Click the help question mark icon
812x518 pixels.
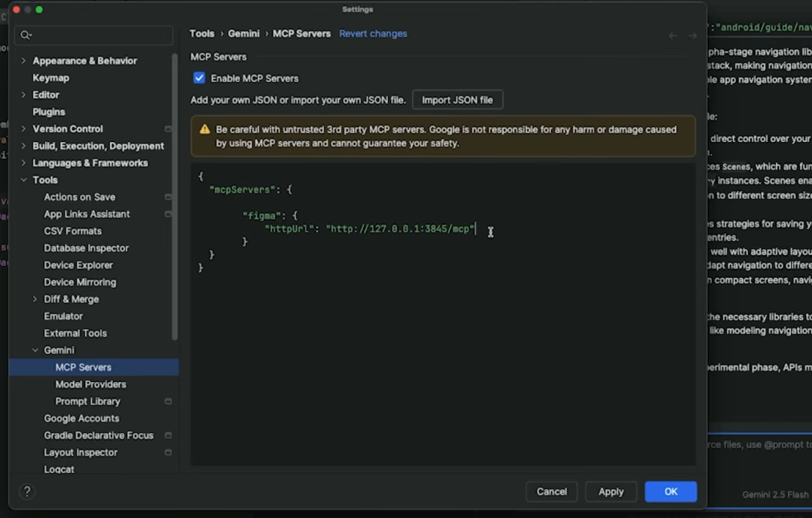[27, 491]
